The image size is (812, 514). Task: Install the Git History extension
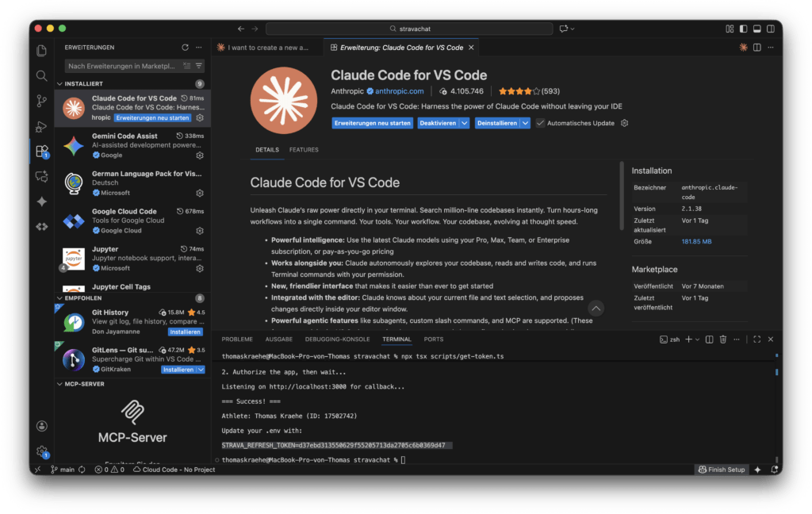click(186, 332)
